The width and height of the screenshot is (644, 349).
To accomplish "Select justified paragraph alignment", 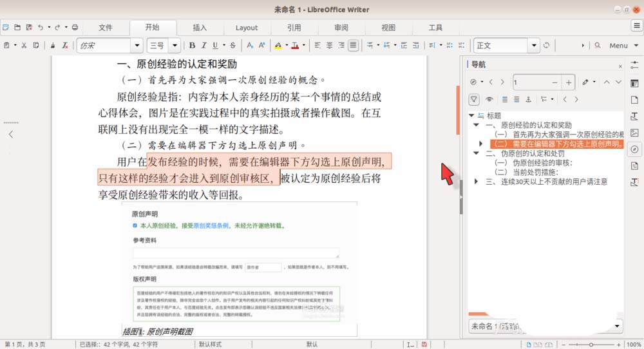I will tap(353, 46).
